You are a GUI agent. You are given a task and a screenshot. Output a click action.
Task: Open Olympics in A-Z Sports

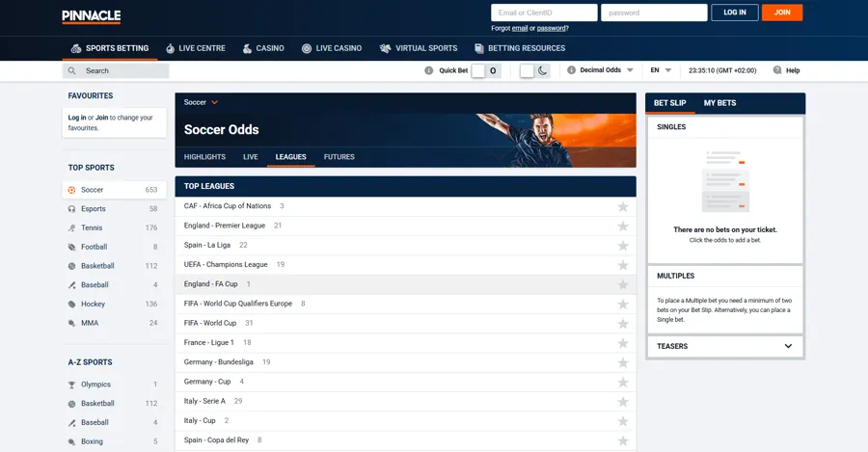pyautogui.click(x=114, y=385)
